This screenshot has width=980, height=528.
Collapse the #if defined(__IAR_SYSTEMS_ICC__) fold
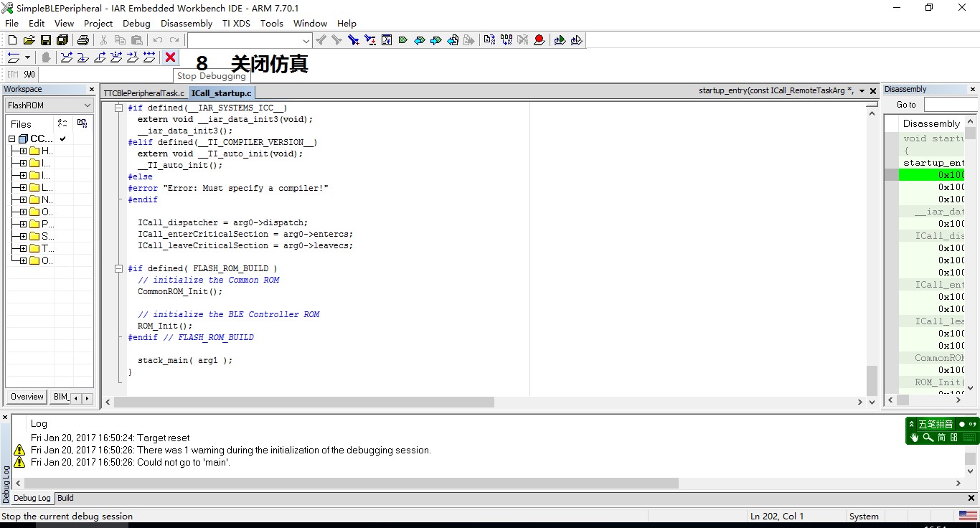[x=118, y=108]
